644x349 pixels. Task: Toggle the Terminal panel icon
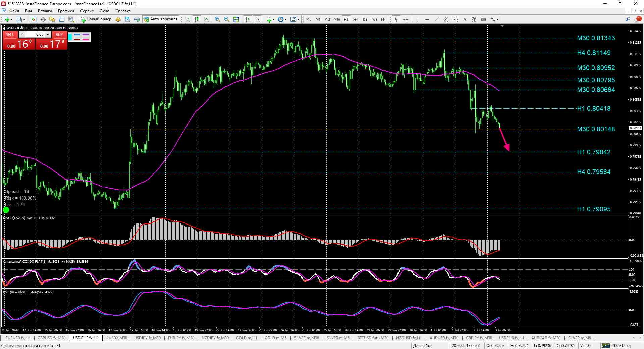(62, 19)
